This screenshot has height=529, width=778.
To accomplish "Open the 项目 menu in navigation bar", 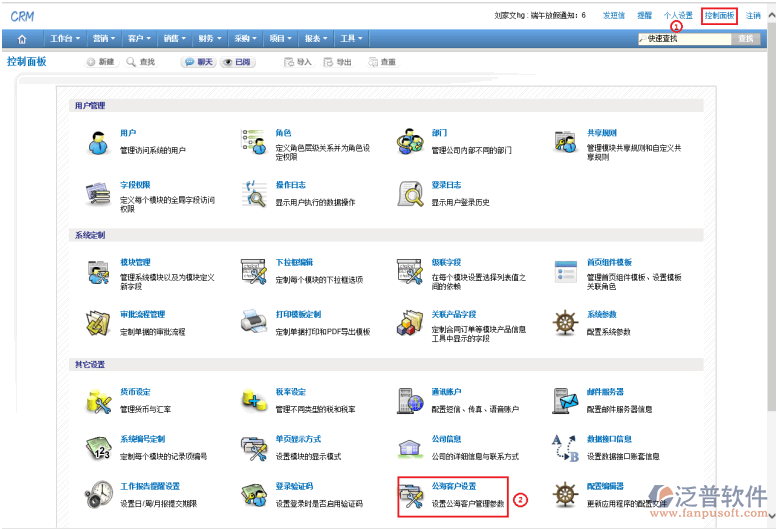I will coord(281,38).
